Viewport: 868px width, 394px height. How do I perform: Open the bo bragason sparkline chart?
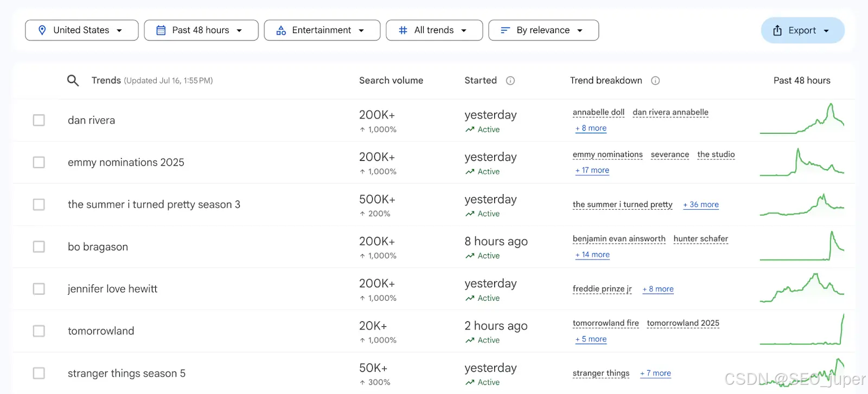(802, 246)
